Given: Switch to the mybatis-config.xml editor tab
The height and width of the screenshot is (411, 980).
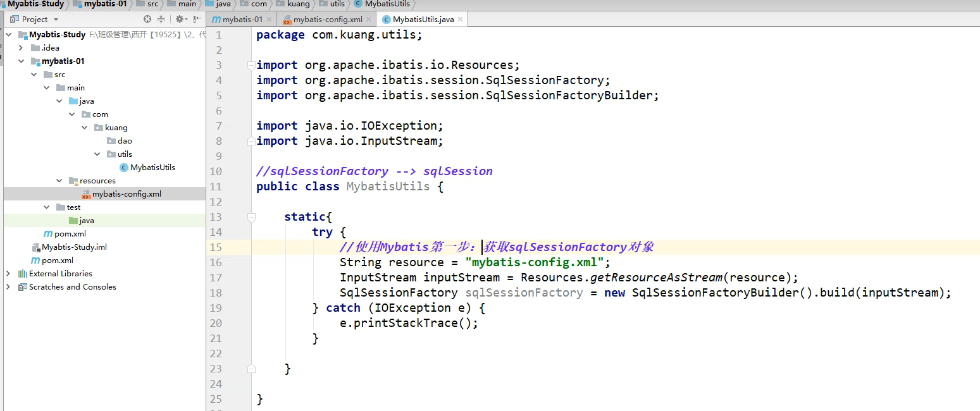Looking at the screenshot, I should [328, 20].
